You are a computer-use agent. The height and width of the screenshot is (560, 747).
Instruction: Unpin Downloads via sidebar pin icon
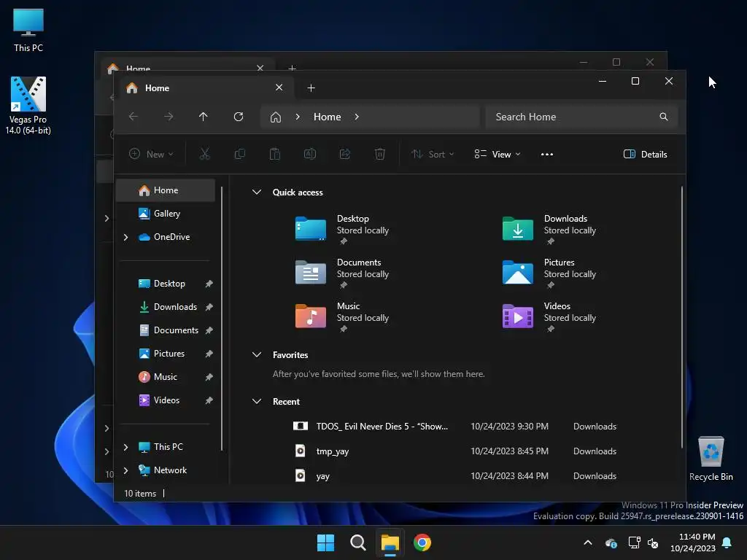pos(209,307)
